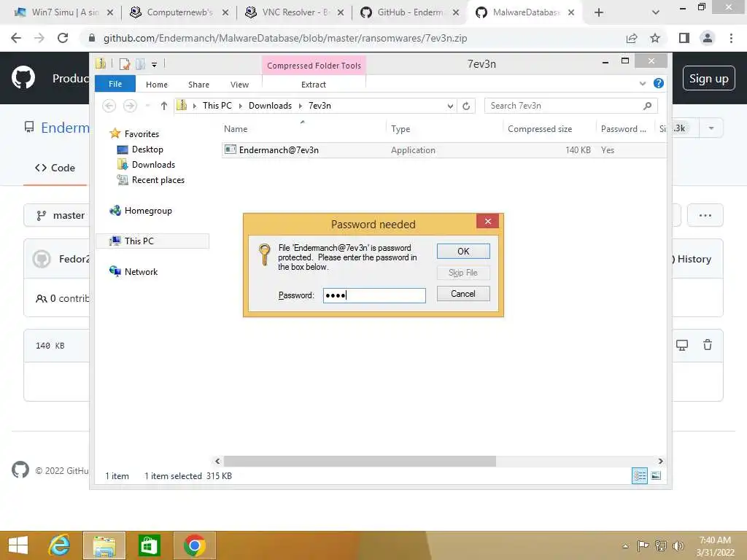Open the Share ribbon tab
The width and height of the screenshot is (747, 560).
(x=198, y=85)
